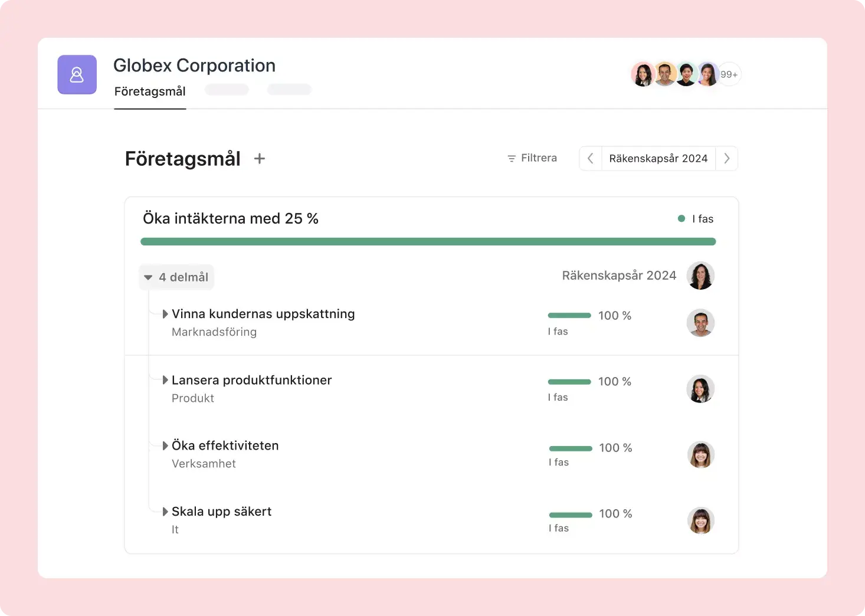Viewport: 865px width, 616px height.
Task: Click the main goal green progress bar
Action: 428,241
